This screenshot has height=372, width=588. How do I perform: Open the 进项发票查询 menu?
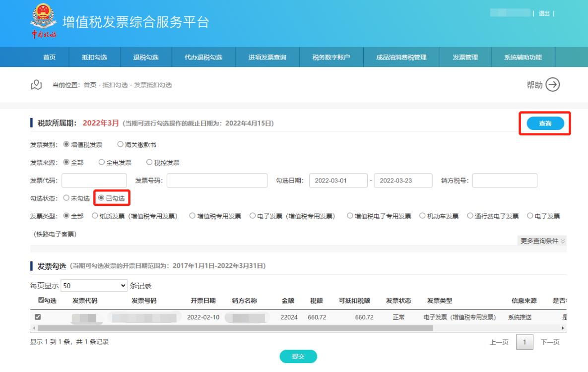267,57
